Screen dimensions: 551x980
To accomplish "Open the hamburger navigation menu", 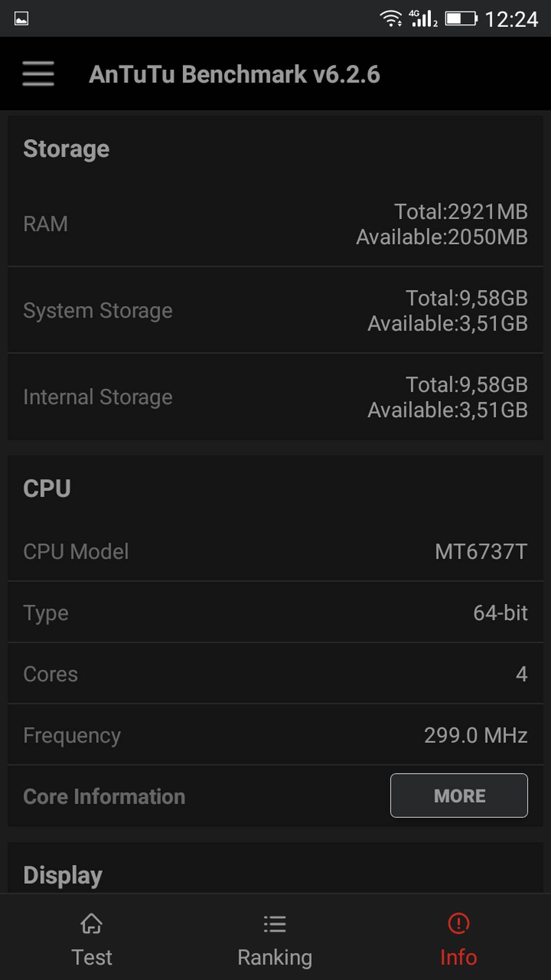I will click(x=38, y=74).
